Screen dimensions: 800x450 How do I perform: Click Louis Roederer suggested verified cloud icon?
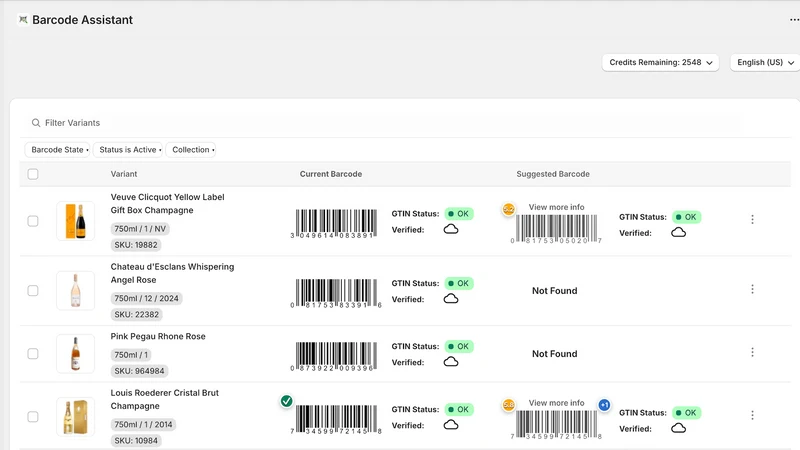click(679, 428)
